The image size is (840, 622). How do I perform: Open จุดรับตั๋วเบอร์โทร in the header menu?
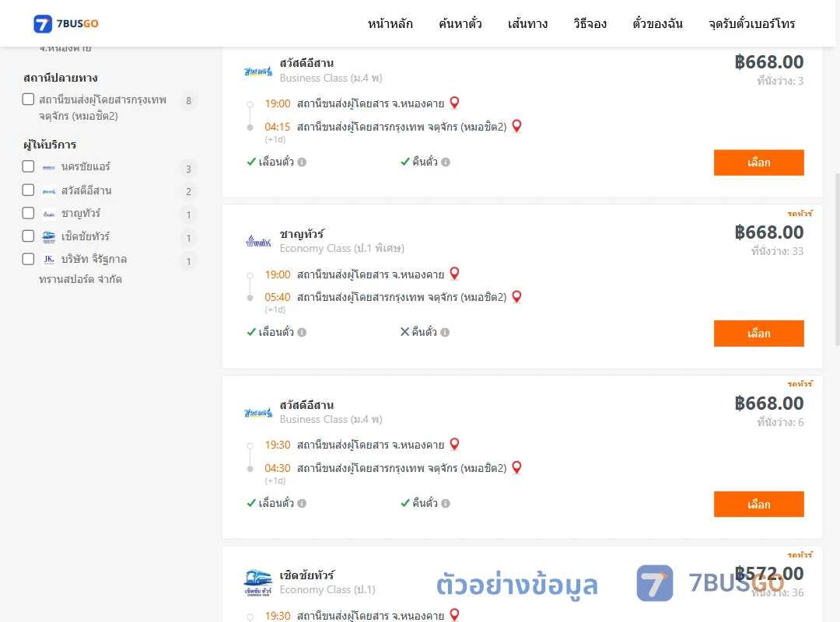751,23
